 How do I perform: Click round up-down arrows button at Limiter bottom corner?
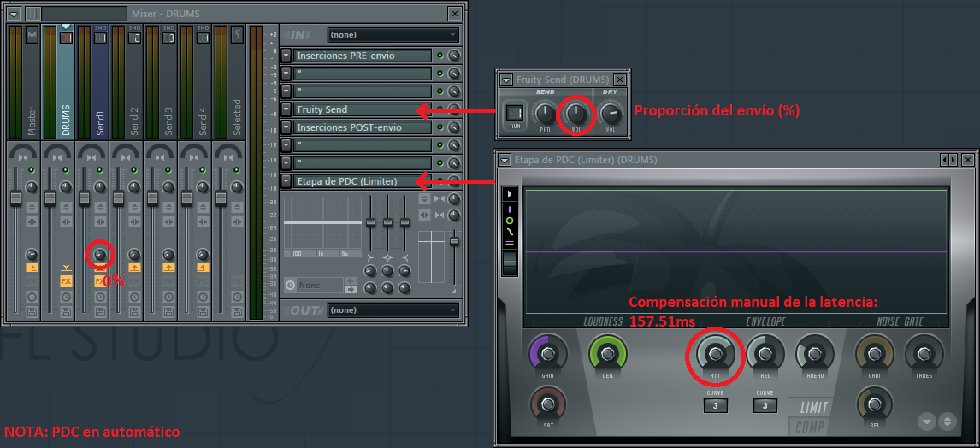tap(948, 421)
